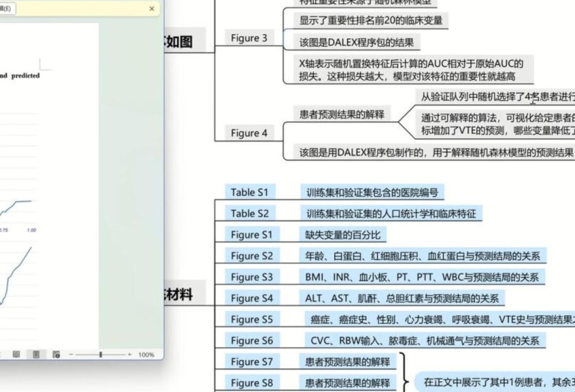Viewport: 575px width, 392px height.
Task: Select the Figure S5 node
Action: click(x=252, y=319)
